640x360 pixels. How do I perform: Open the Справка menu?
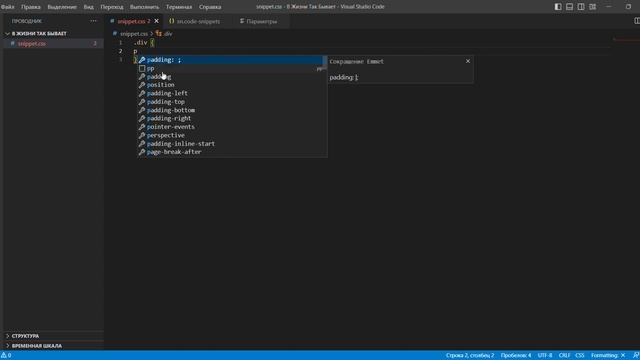(210, 7)
